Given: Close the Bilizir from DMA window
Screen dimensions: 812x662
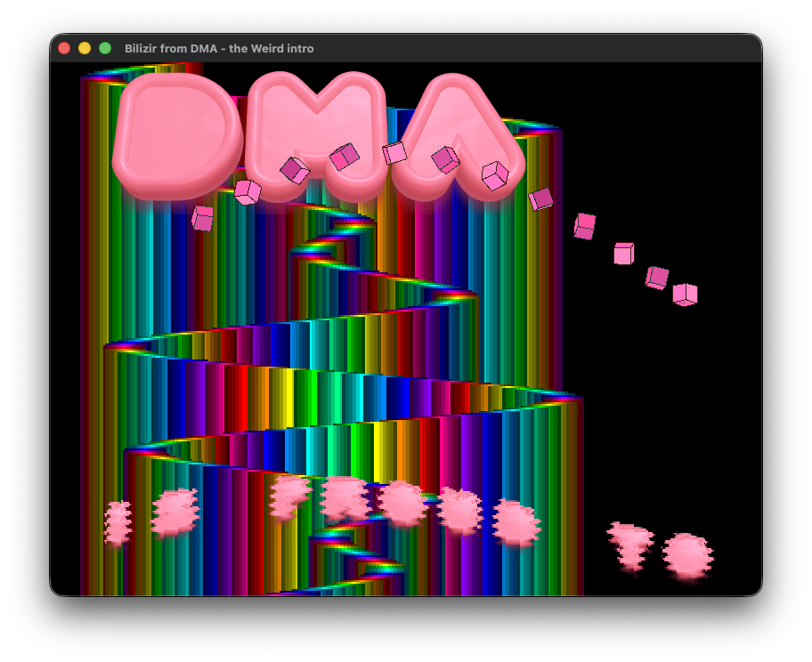Looking at the screenshot, I should (64, 48).
